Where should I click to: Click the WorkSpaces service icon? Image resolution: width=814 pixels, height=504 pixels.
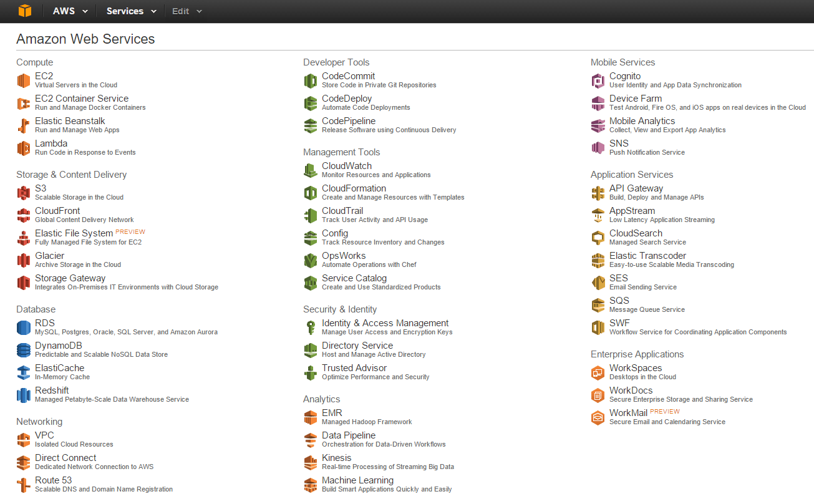598,372
